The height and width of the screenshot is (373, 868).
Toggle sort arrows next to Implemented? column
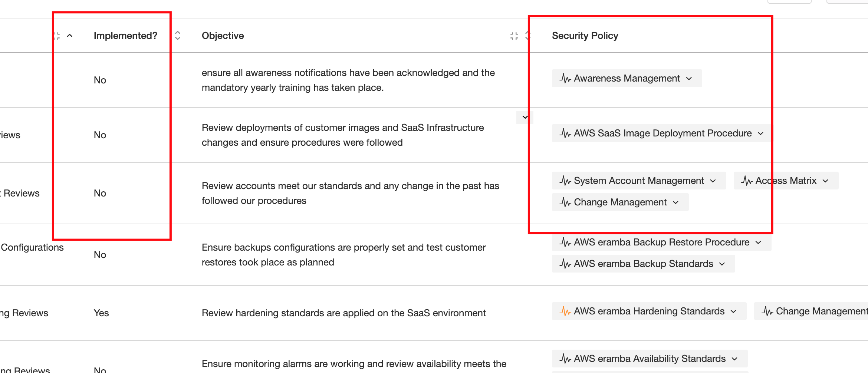(x=178, y=36)
